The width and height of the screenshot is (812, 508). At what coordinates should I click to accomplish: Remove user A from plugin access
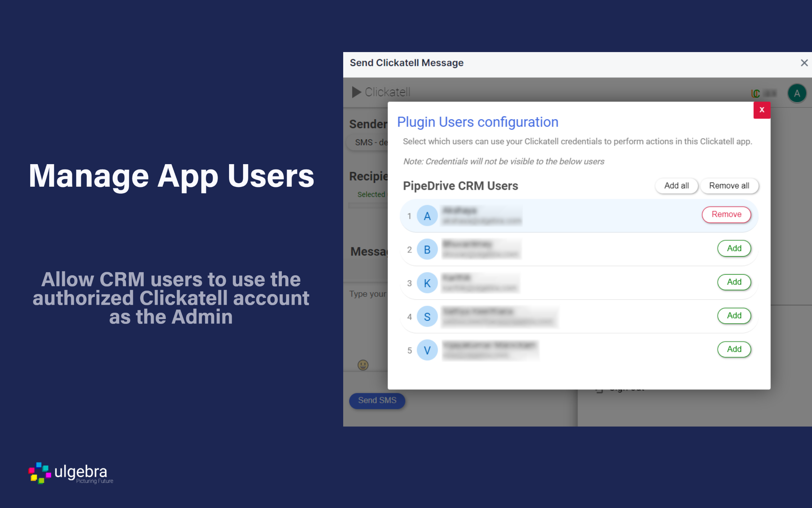point(726,214)
